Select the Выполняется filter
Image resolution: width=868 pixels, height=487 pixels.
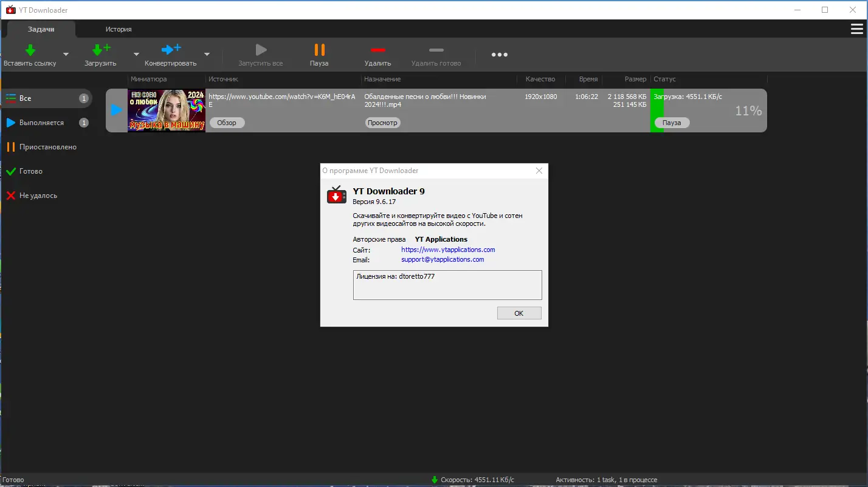46,123
